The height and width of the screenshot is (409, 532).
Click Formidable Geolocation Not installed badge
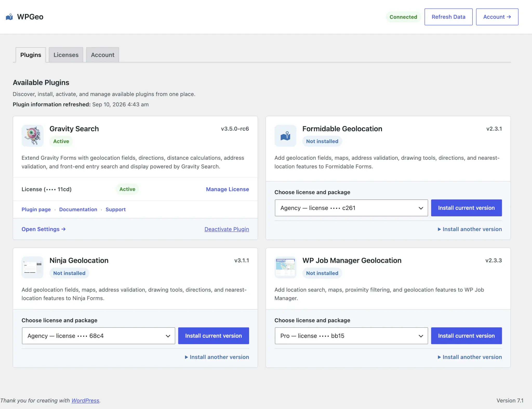coord(322,141)
